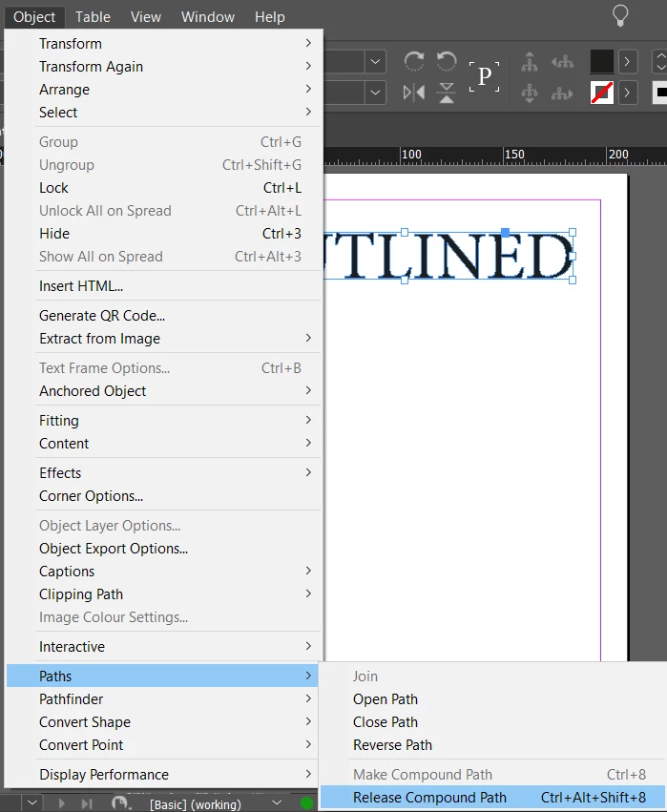Open the View menu
Screen dimensions: 667x812
[x=145, y=16]
